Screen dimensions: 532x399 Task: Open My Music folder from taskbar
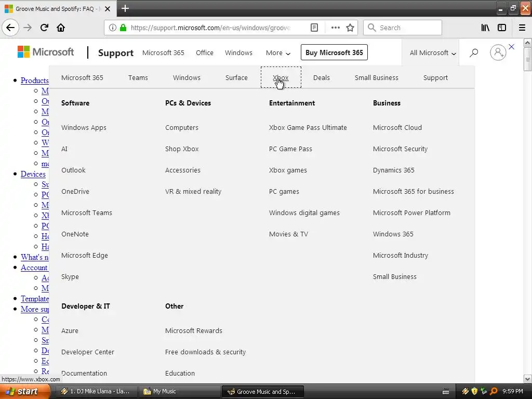click(179, 391)
